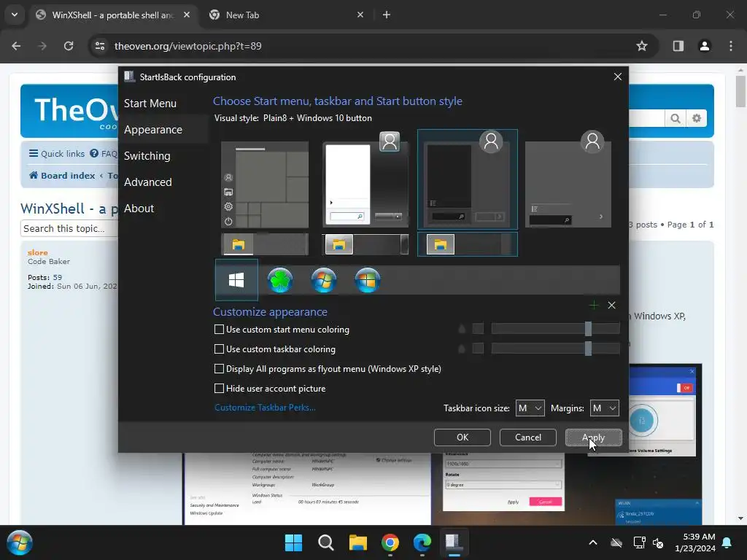This screenshot has height=560, width=747.
Task: Open the notifications bell in system tray
Action: coord(727,542)
